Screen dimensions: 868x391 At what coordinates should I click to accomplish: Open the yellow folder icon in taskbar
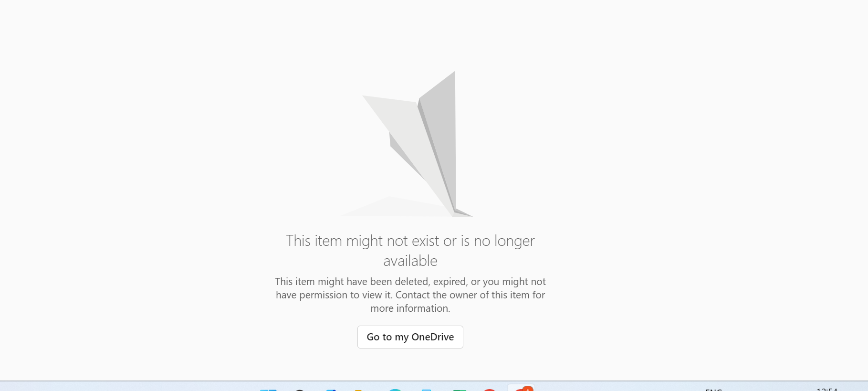(359, 390)
